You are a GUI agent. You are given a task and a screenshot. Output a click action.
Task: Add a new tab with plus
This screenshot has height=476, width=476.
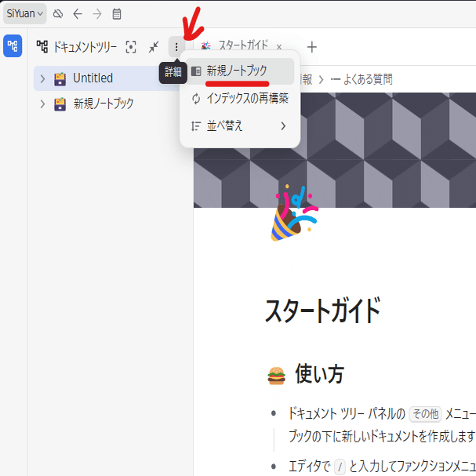pyautogui.click(x=312, y=47)
